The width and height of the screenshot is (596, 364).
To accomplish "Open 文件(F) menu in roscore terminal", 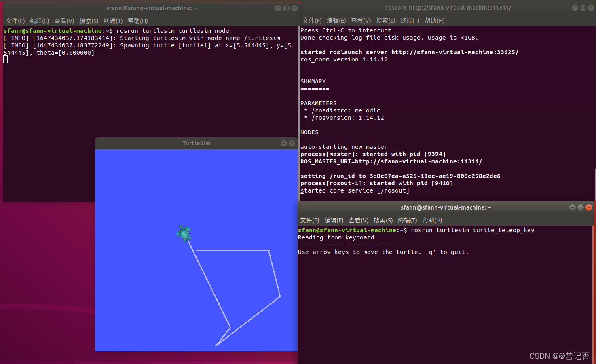I will pyautogui.click(x=312, y=20).
